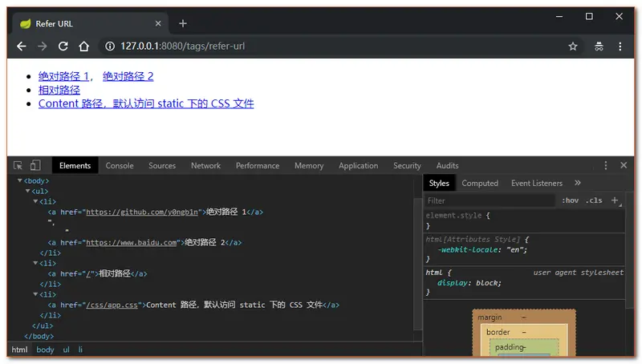Click the inspect element picker icon

18,166
